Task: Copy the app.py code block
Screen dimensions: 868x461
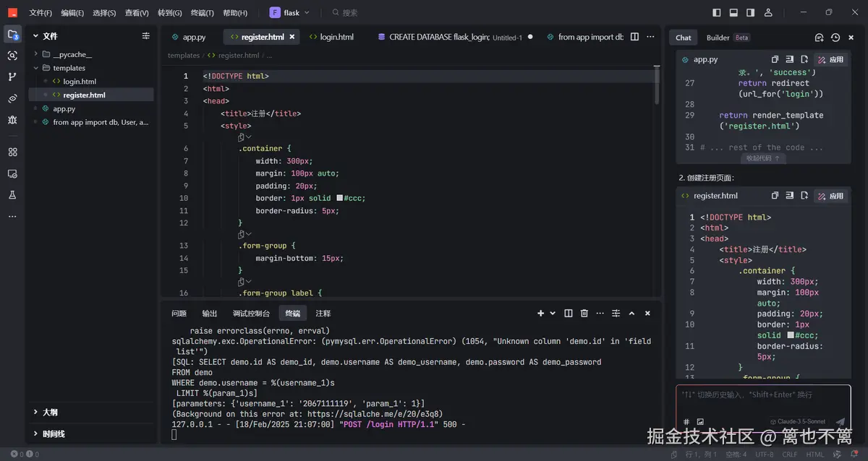Action: coord(775,59)
